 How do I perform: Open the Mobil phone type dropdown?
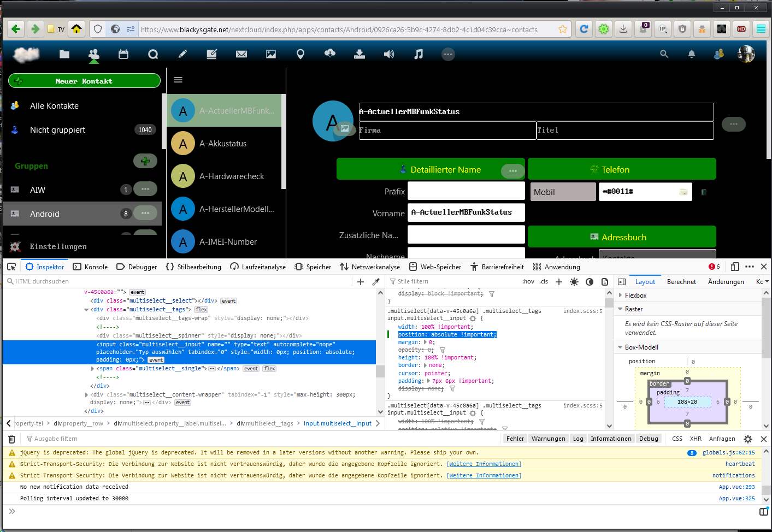563,192
